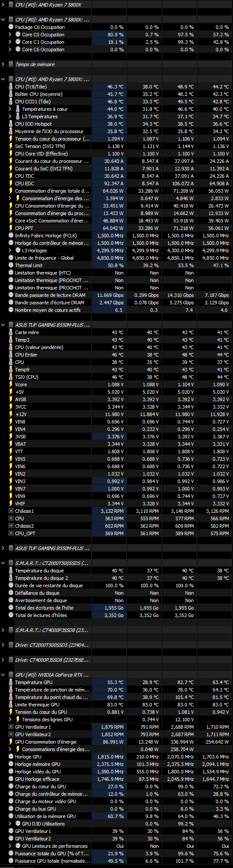Select the 3,132 RPM value for Châssis1
The image size is (233, 868).
[x=112, y=511]
